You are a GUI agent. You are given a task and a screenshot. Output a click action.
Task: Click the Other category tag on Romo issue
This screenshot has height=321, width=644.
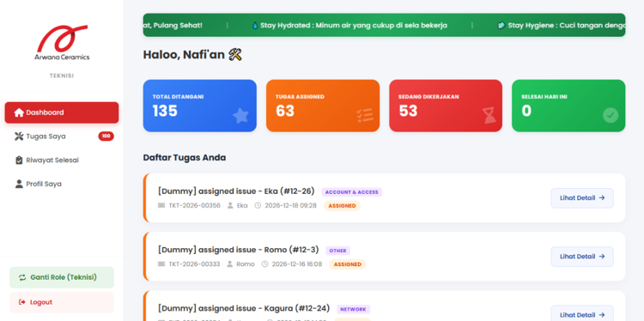tap(337, 251)
